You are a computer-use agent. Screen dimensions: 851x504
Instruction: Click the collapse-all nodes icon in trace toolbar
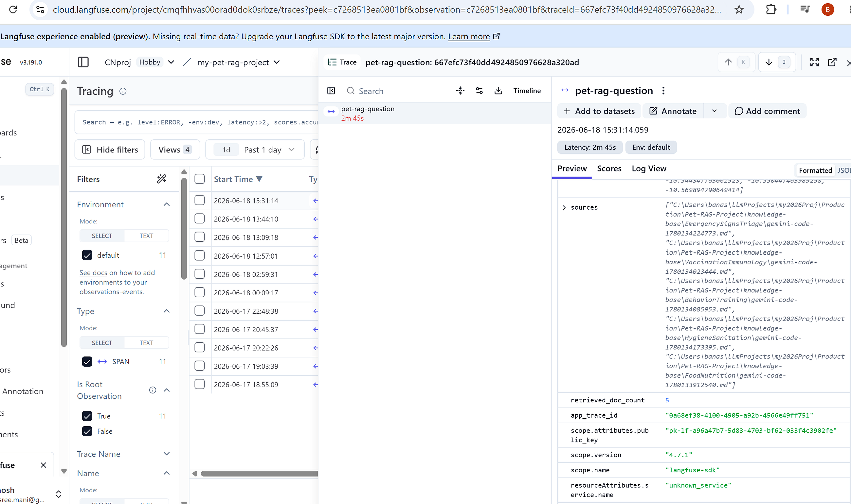pyautogui.click(x=460, y=91)
